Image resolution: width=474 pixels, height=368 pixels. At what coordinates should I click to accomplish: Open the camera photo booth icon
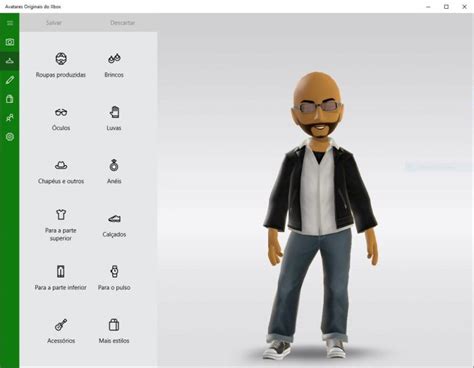pos(10,42)
